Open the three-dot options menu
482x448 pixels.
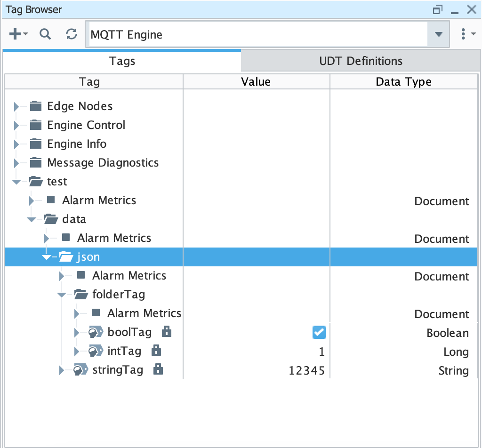pos(464,34)
